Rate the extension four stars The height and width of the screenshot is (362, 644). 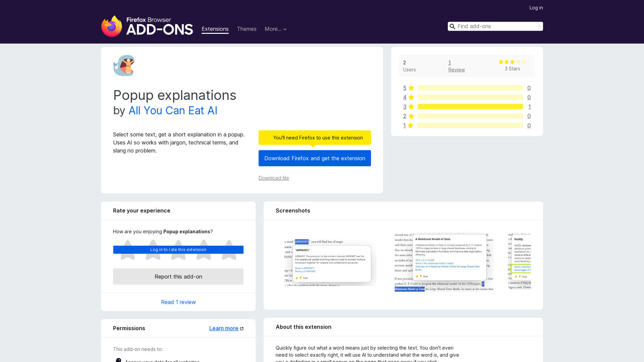(x=204, y=250)
